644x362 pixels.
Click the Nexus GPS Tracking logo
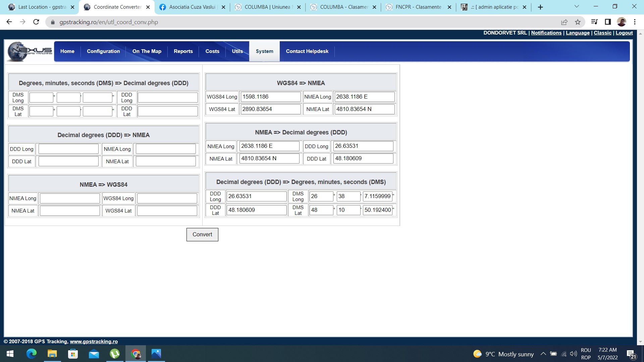[x=30, y=51]
